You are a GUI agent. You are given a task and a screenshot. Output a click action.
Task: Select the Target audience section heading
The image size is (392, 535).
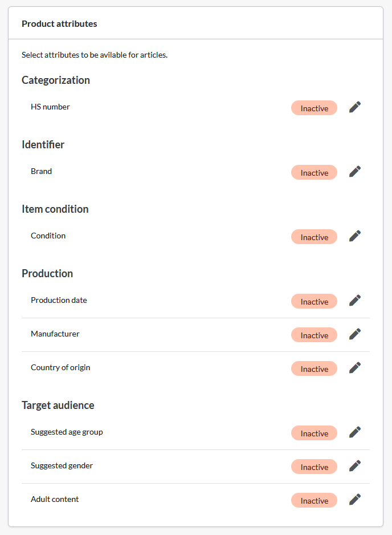[58, 406]
